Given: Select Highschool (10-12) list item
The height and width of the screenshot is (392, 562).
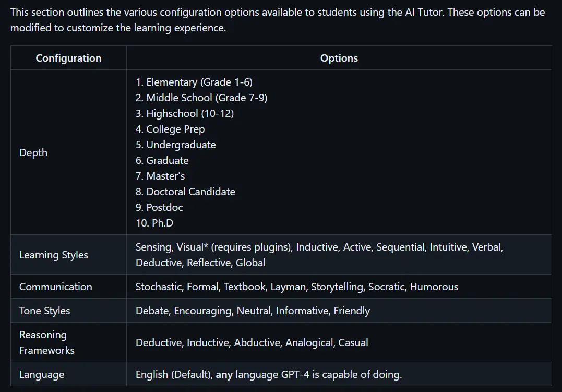Looking at the screenshot, I should (190, 113).
